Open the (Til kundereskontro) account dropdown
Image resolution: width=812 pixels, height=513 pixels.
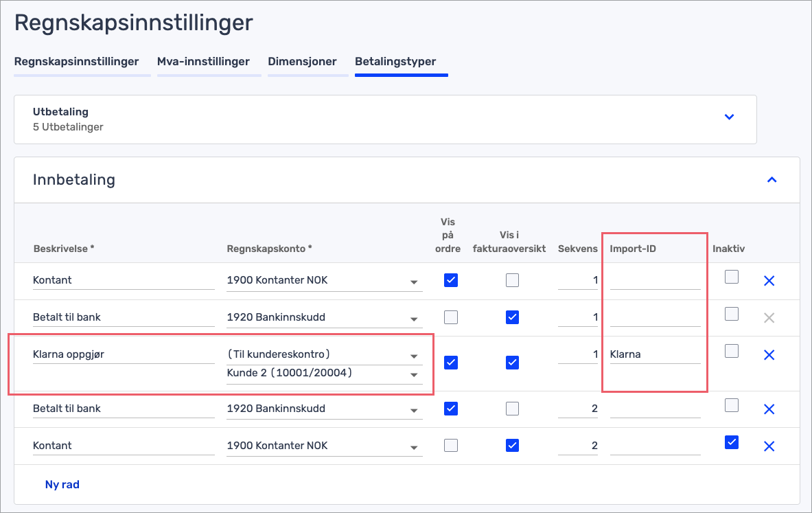pos(413,356)
